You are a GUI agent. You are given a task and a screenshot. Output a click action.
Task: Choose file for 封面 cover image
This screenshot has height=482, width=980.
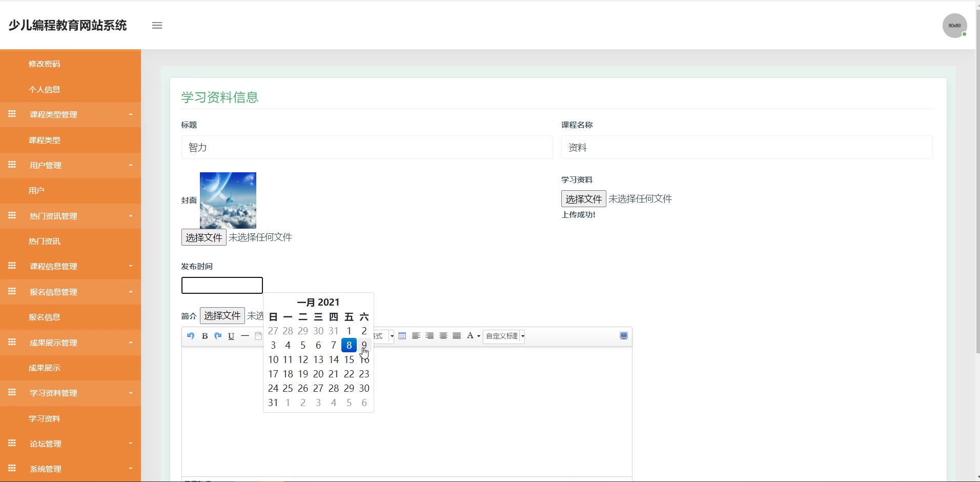click(x=203, y=237)
